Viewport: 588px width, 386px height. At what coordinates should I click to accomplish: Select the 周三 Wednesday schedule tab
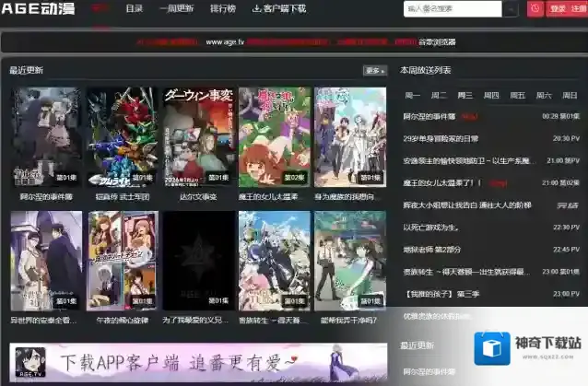tap(465, 95)
